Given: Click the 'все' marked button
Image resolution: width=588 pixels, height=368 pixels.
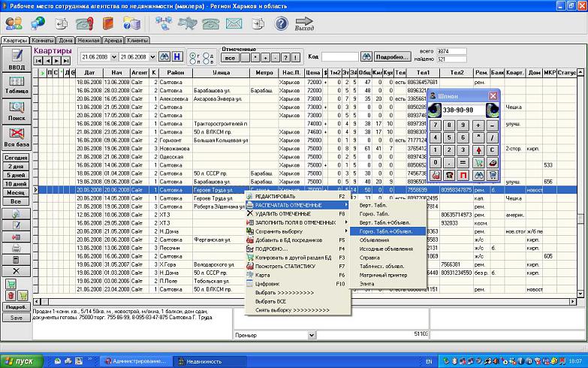Looking at the screenshot, I should pos(230,58).
